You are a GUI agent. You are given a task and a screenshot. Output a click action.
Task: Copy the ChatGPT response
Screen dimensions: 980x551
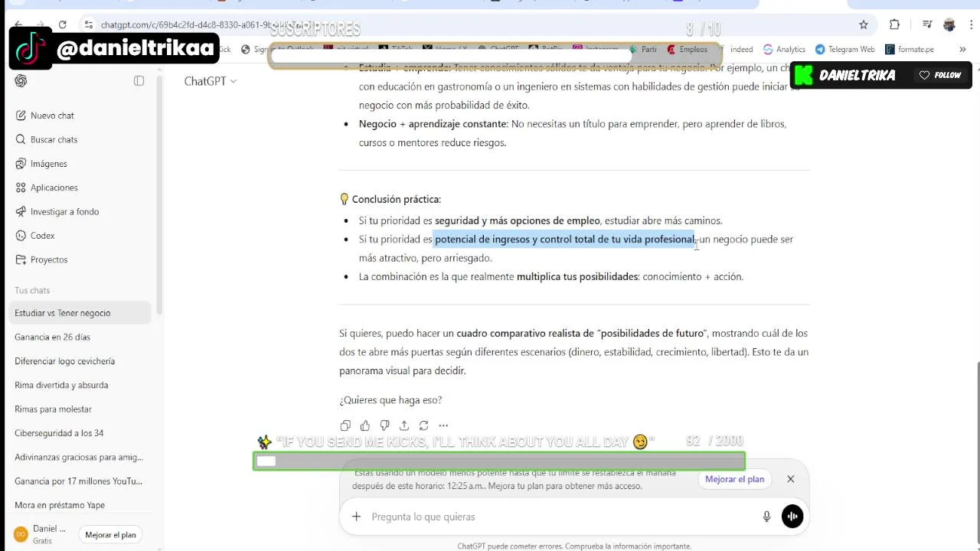coord(345,425)
